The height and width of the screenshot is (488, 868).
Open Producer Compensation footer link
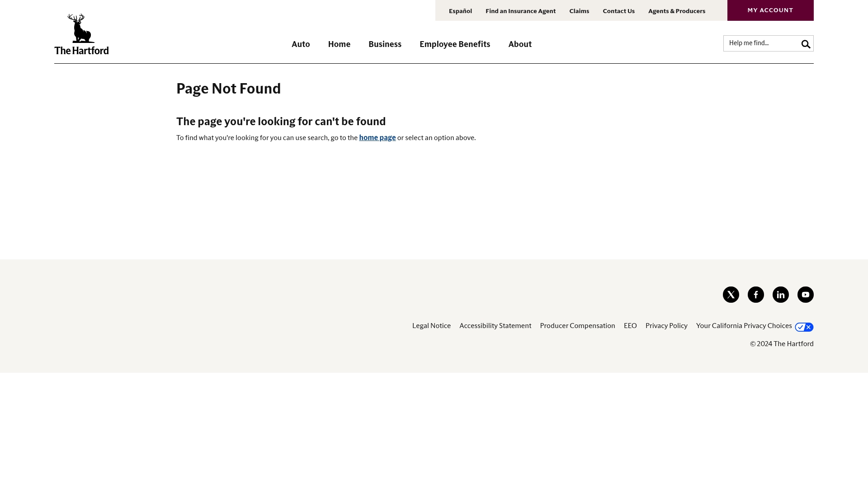577,326
